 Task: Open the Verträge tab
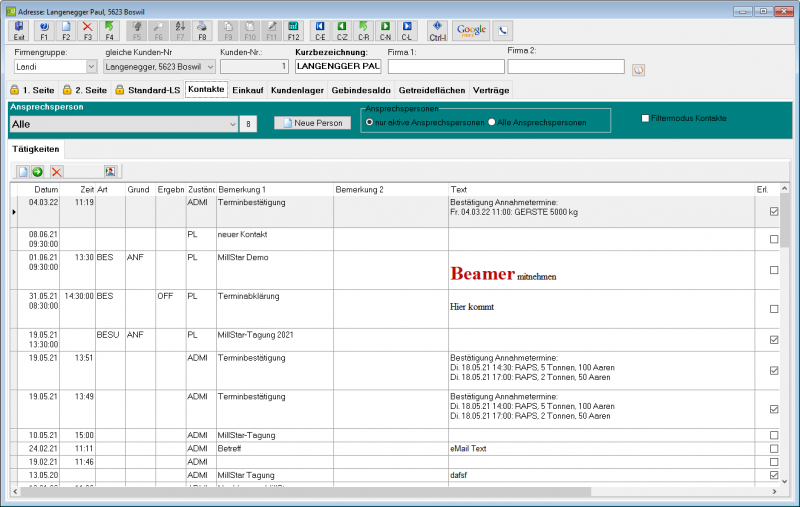click(491, 90)
